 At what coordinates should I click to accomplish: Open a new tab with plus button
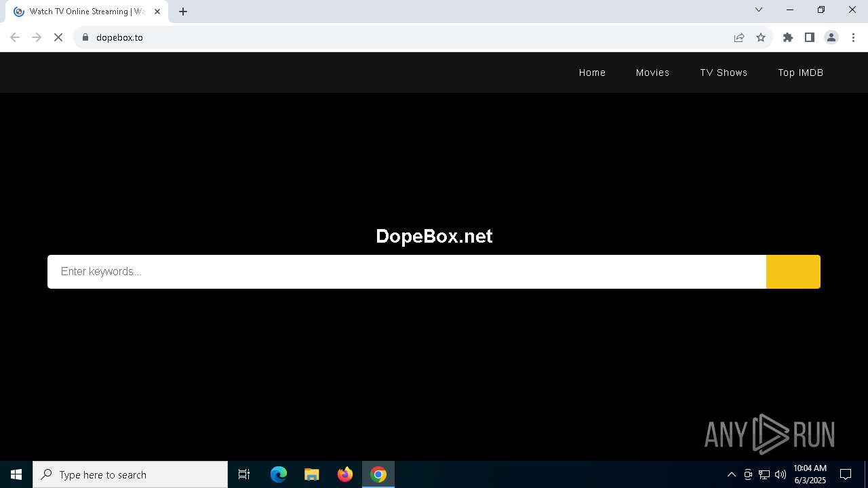(x=183, y=12)
